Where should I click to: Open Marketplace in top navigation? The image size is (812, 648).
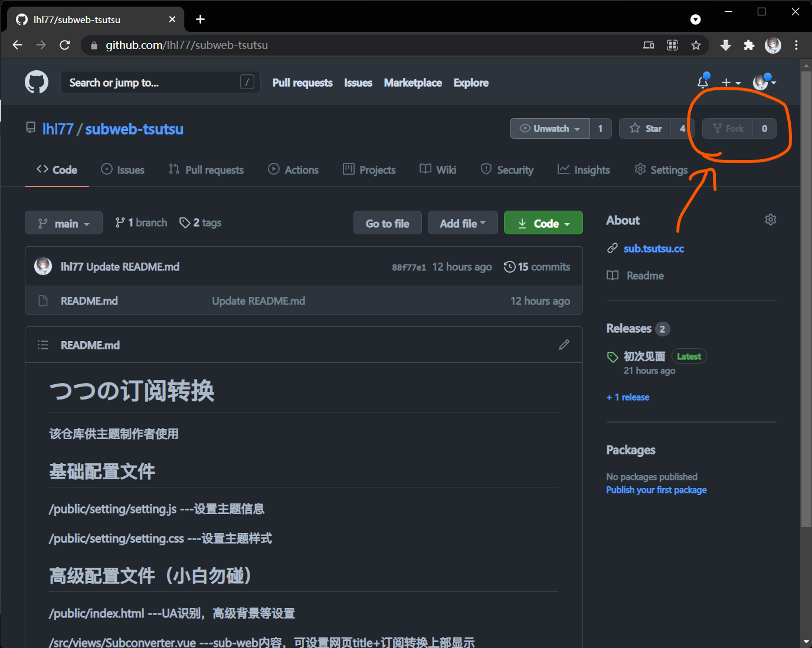(412, 83)
